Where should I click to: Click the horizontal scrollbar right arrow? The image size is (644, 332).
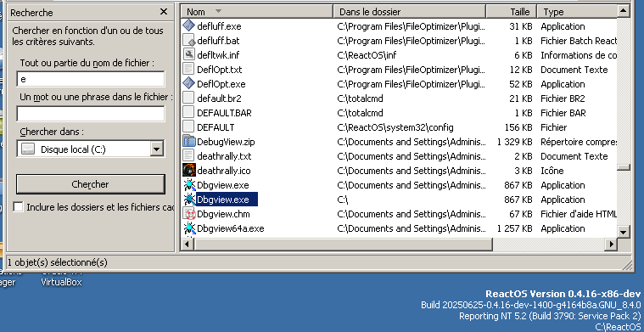[611, 245]
